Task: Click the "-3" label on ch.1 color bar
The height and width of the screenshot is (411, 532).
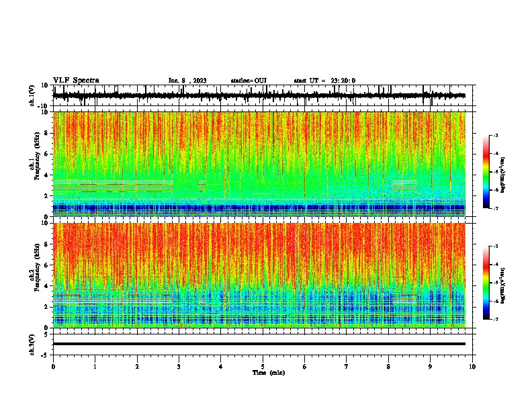Action: (x=495, y=135)
